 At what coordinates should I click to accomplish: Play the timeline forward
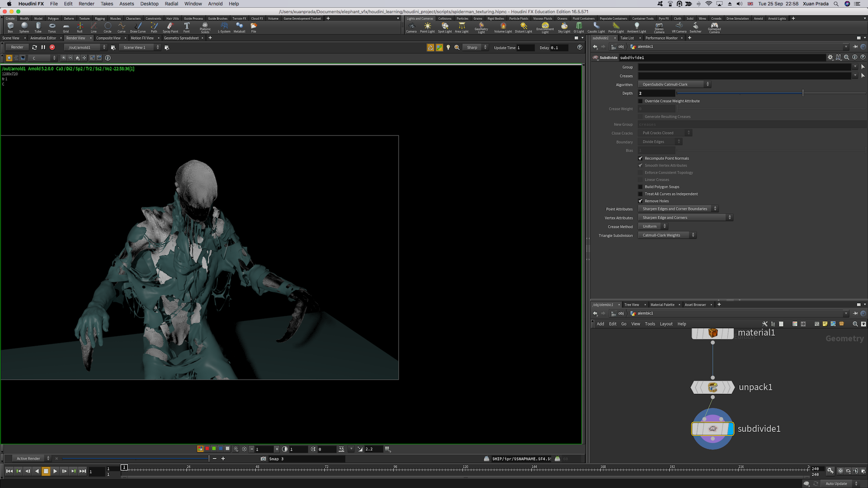tap(55, 471)
